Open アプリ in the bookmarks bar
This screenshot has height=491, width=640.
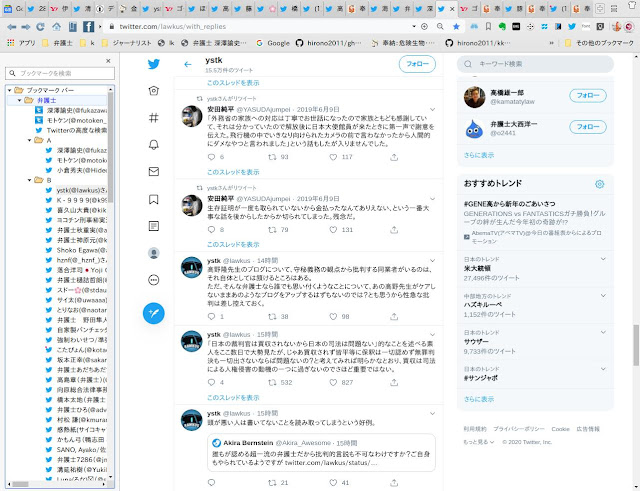click(x=21, y=43)
